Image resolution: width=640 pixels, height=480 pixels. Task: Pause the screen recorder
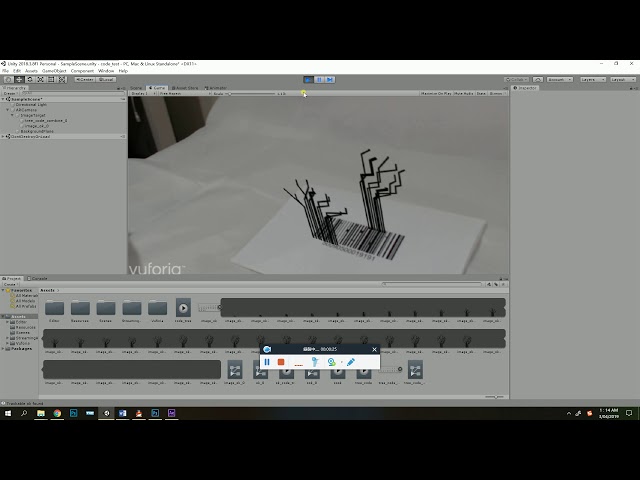pyautogui.click(x=267, y=362)
